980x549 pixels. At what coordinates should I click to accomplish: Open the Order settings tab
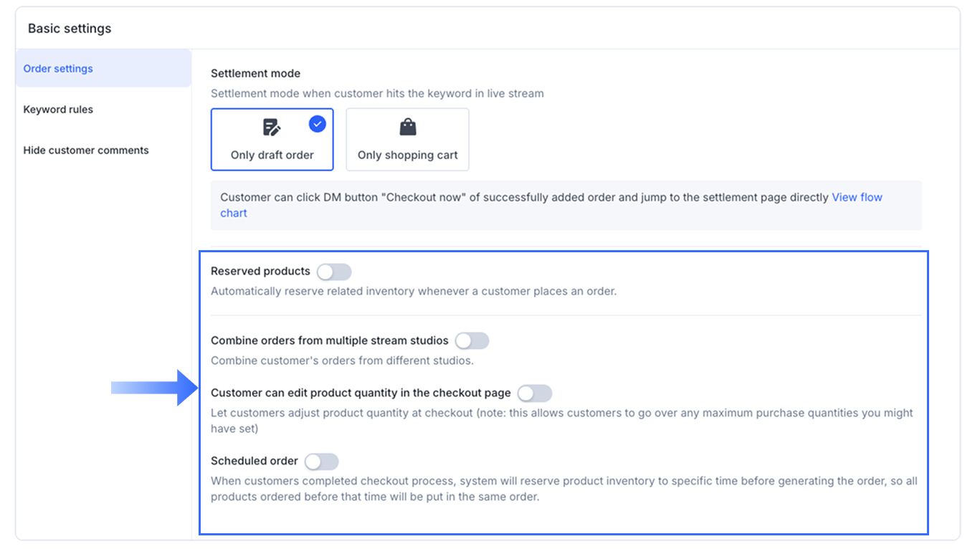tap(58, 69)
